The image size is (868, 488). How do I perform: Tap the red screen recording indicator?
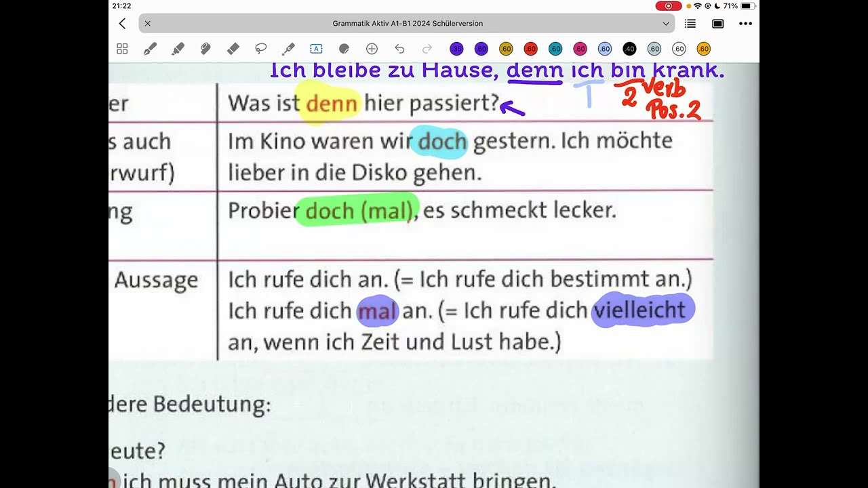point(669,6)
